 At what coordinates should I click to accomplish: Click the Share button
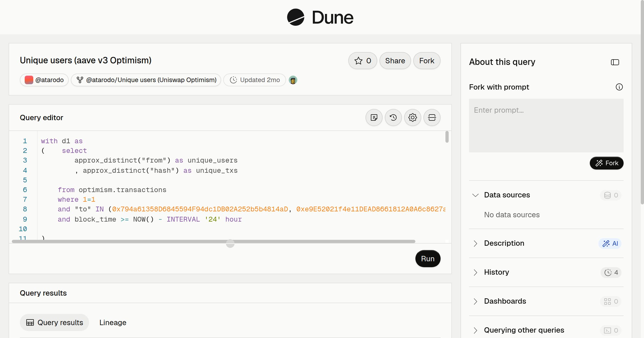coord(395,61)
